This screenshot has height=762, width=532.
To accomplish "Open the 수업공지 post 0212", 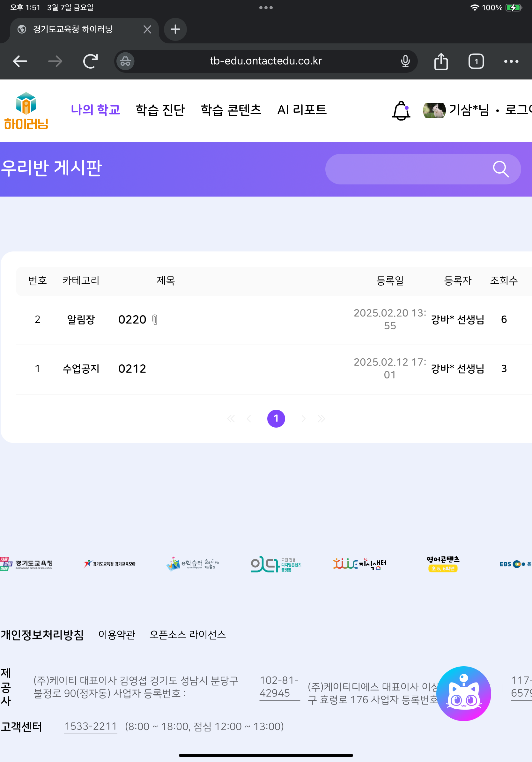I will (x=132, y=369).
